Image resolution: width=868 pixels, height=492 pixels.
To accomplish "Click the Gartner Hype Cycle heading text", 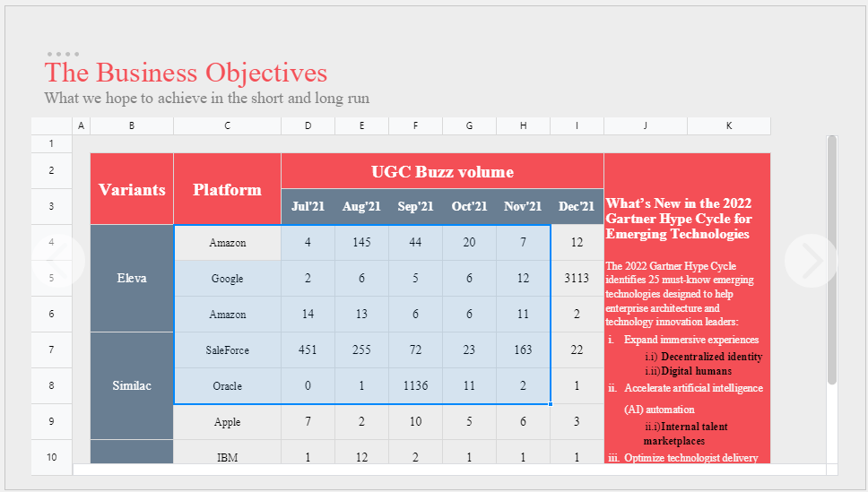I will click(x=679, y=219).
